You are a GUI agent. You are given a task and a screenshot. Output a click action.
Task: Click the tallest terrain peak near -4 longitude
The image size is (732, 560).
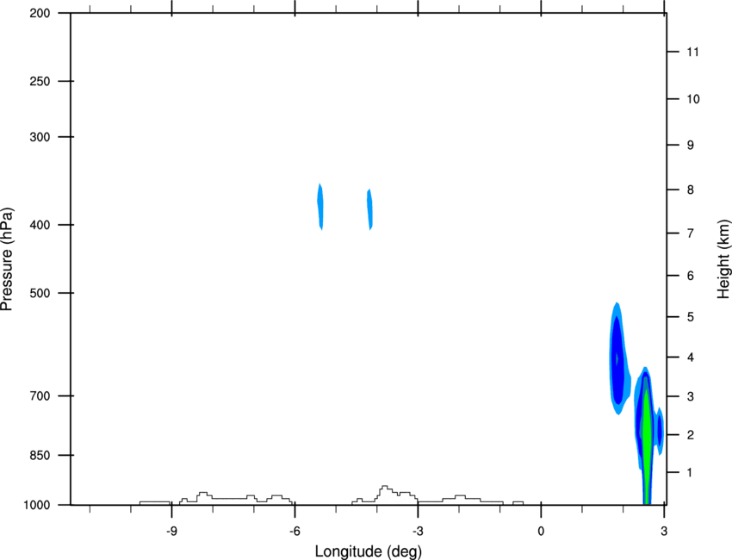[x=384, y=488]
